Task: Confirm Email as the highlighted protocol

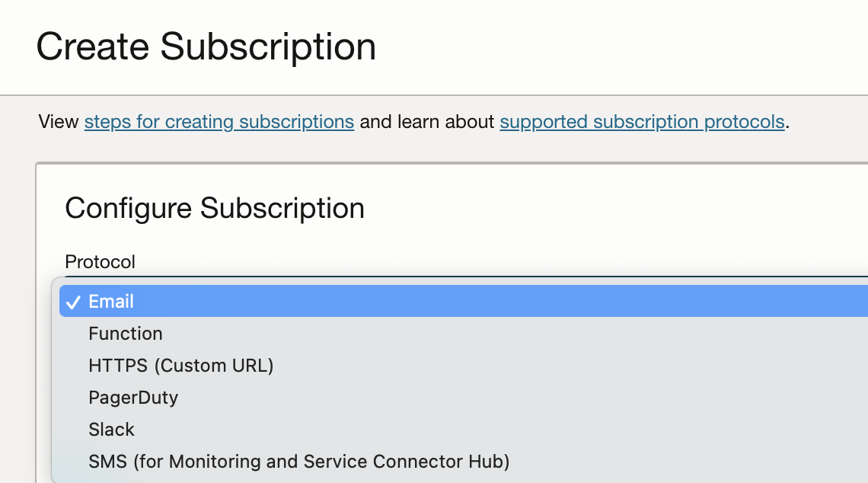Action: coord(111,301)
